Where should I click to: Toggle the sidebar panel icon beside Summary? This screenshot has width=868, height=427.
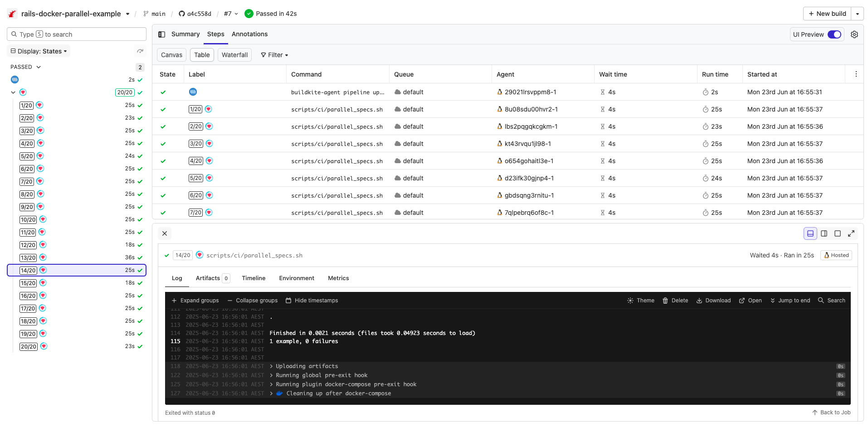point(162,34)
